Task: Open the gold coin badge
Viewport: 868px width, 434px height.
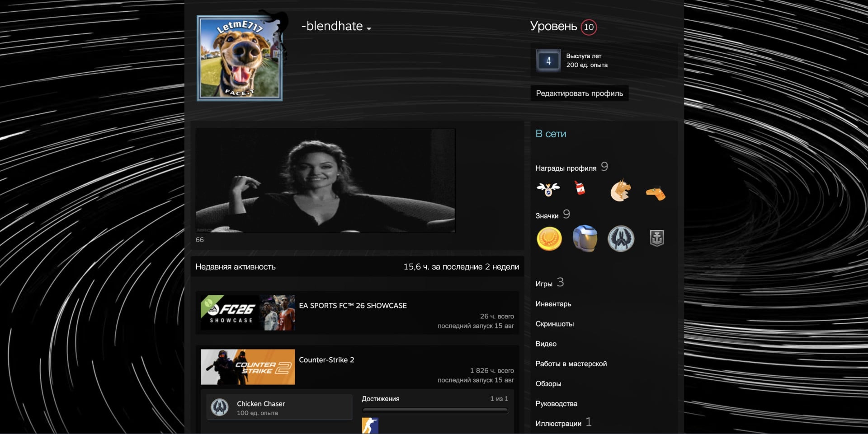Action: tap(549, 238)
